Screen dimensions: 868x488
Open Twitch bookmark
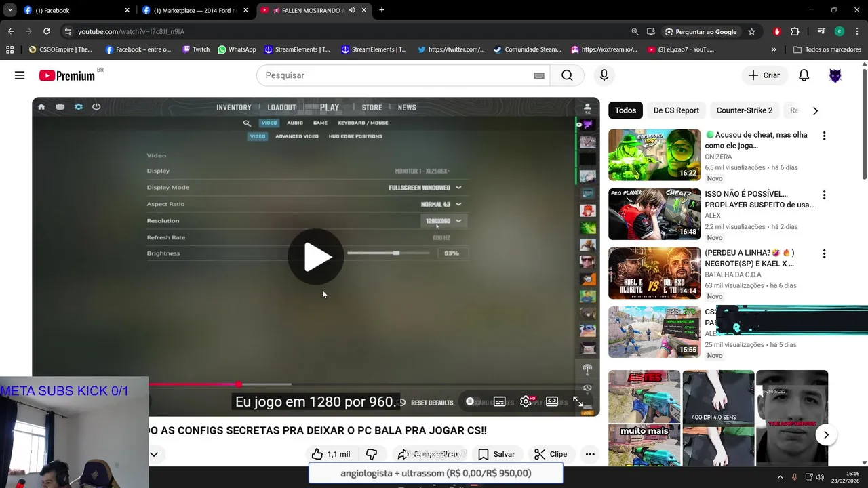click(x=196, y=49)
